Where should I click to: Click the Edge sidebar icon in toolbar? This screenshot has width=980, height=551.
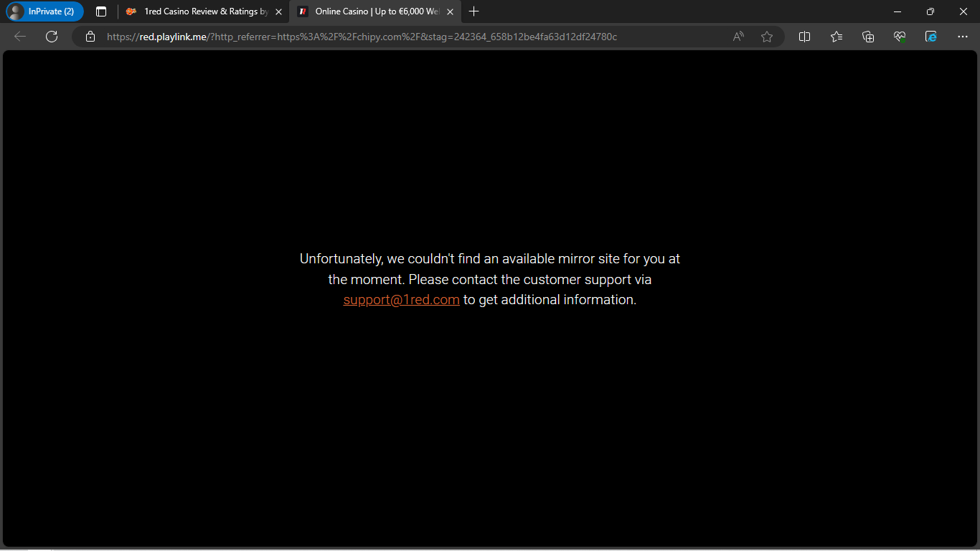click(931, 37)
